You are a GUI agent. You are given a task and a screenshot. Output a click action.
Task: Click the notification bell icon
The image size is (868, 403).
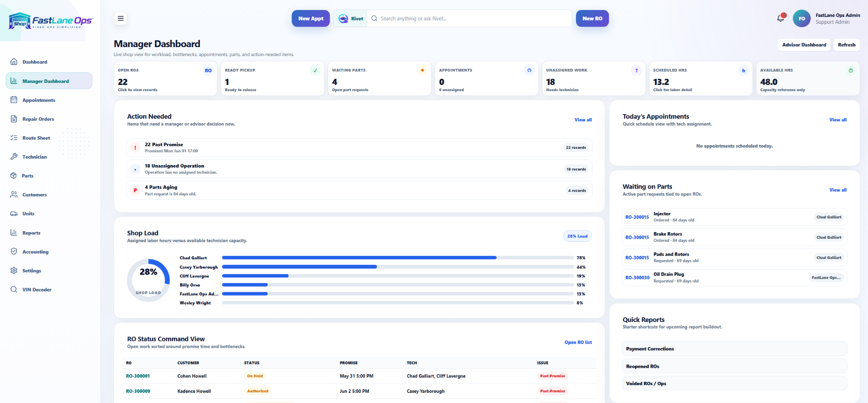click(781, 18)
